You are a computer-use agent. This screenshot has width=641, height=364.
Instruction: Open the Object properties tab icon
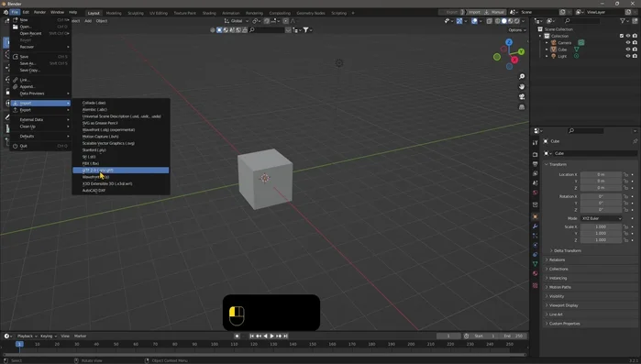tap(536, 216)
